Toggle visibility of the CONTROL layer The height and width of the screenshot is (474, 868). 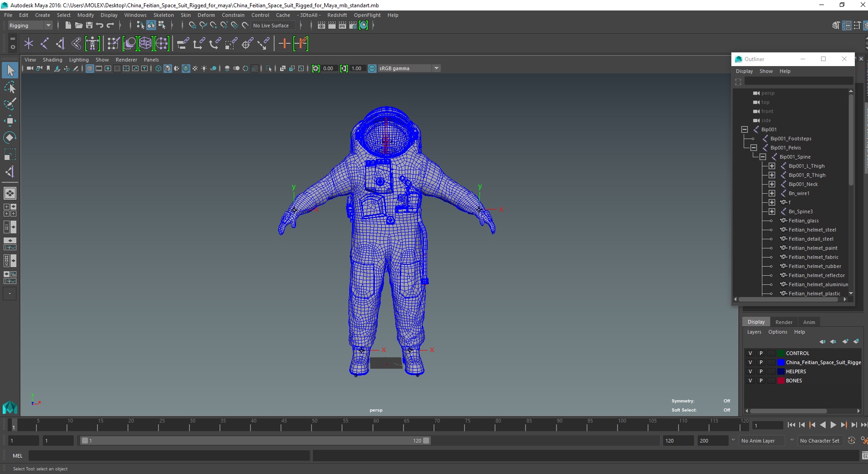[x=750, y=353]
